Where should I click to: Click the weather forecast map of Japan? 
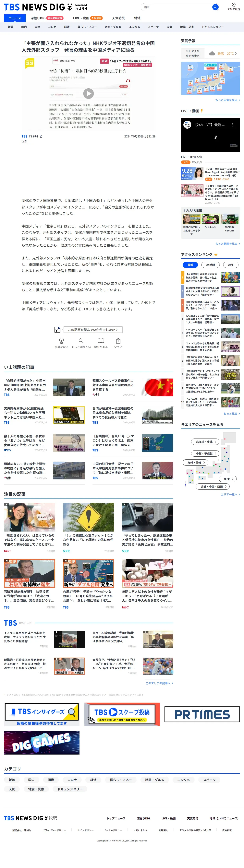210,78
